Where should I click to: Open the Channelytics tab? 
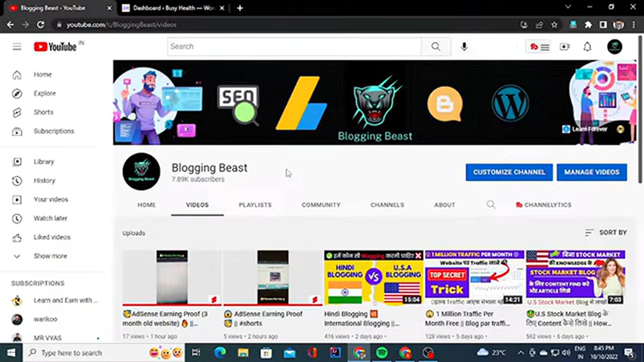pyautogui.click(x=544, y=205)
